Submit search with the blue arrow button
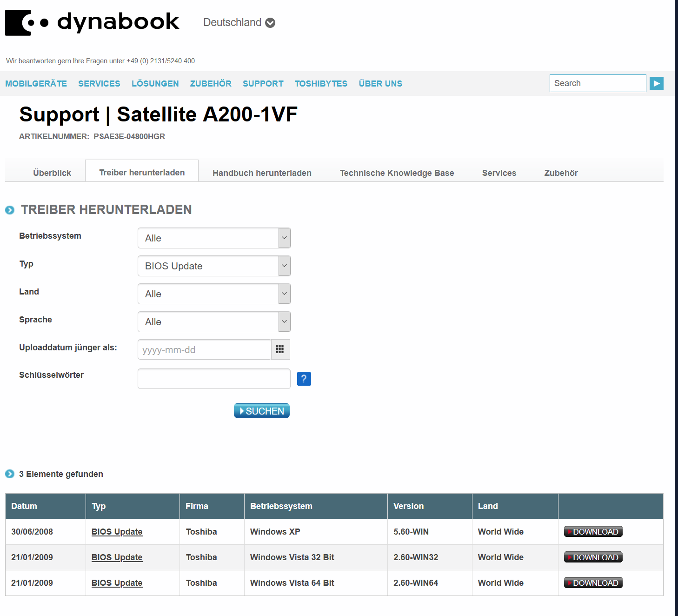The height and width of the screenshot is (616, 678). (656, 83)
